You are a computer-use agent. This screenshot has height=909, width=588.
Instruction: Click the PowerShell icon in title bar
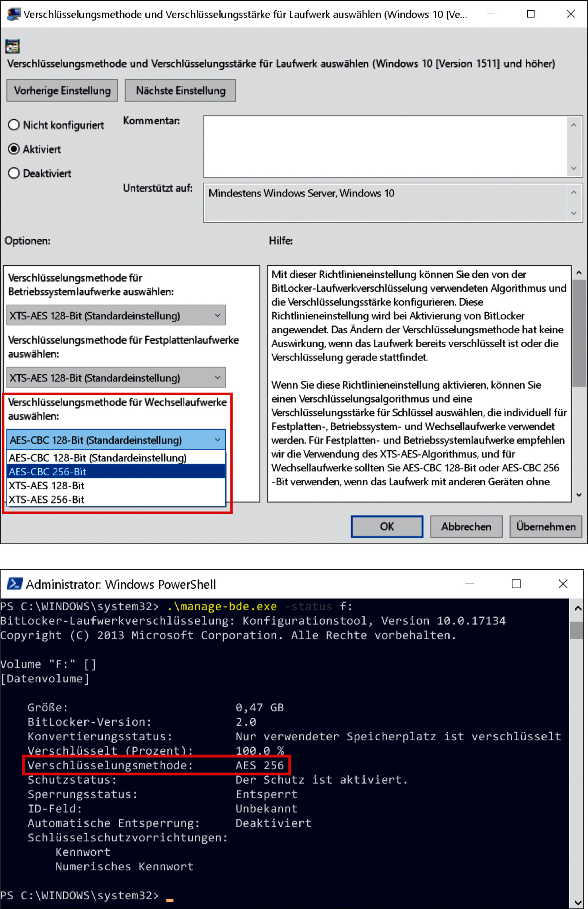tap(15, 584)
